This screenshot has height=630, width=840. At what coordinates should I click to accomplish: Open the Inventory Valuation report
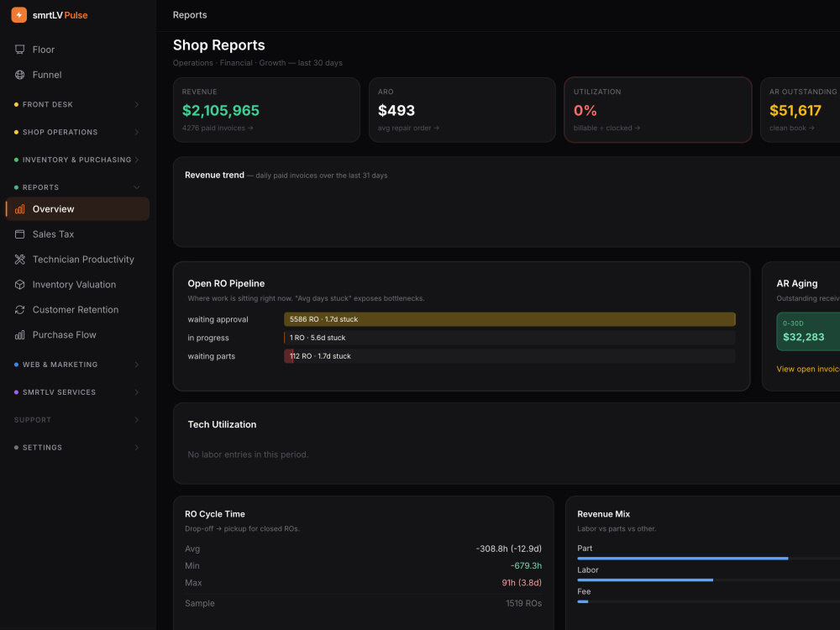77,285
